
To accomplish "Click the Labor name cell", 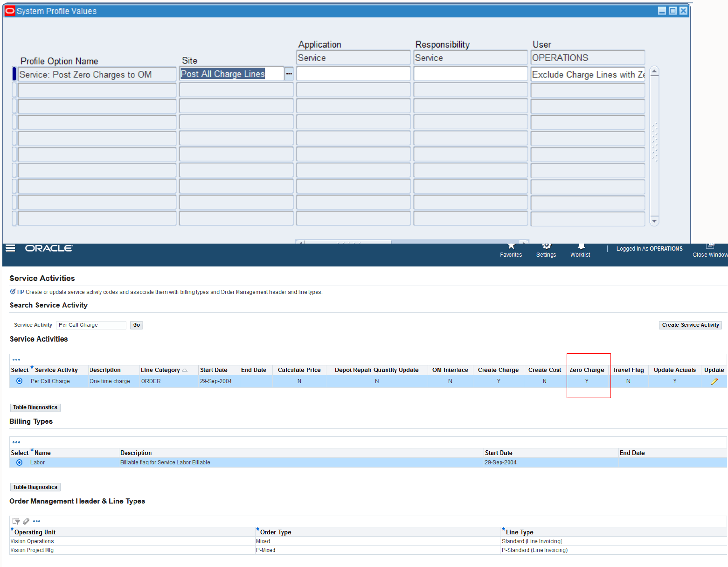I will (x=37, y=462).
